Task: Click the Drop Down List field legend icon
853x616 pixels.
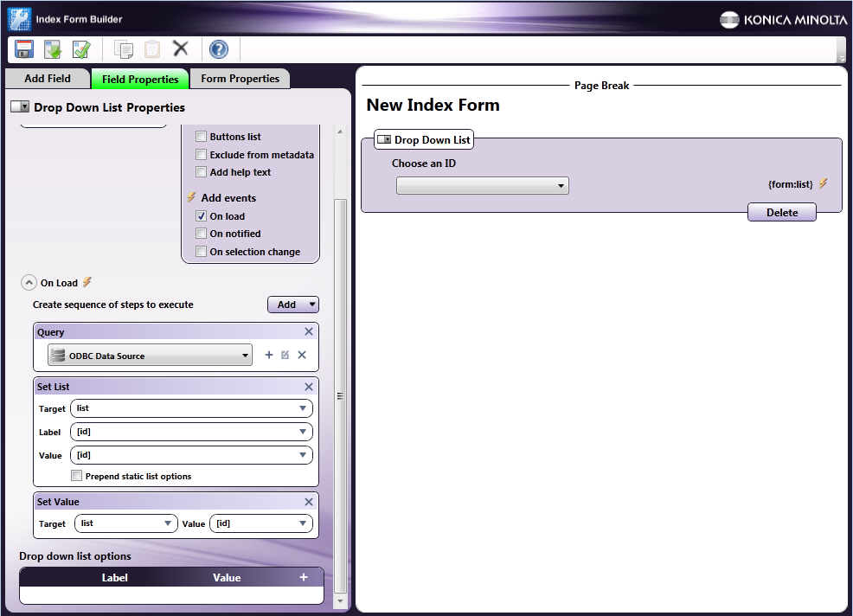Action: (x=384, y=139)
